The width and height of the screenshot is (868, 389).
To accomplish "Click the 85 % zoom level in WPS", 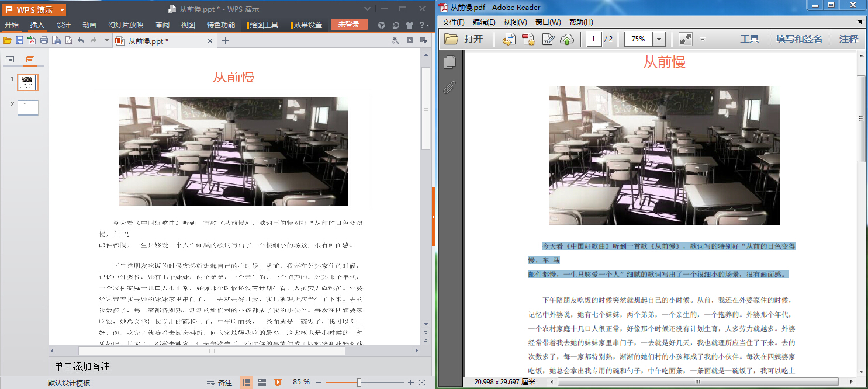I will 301,382.
